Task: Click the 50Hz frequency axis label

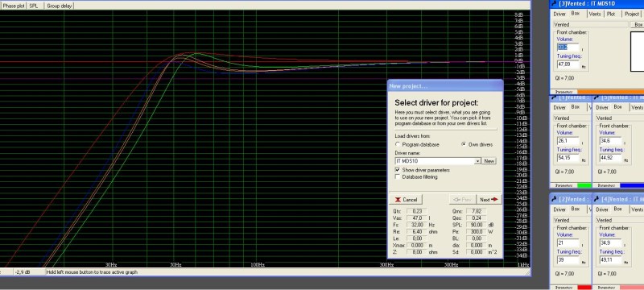Action: click(175, 264)
